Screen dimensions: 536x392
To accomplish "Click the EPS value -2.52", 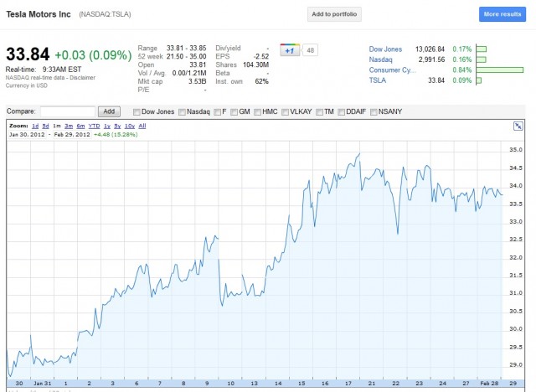I will click(x=260, y=56).
